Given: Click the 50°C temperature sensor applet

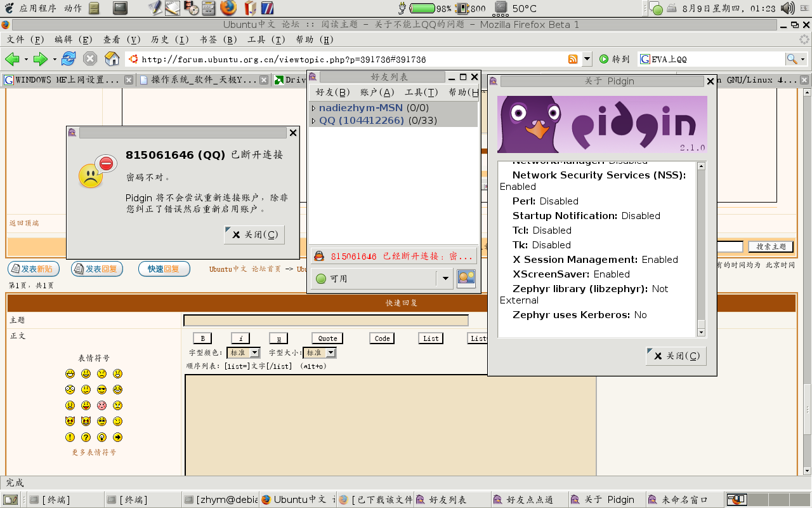Looking at the screenshot, I should (x=515, y=8).
